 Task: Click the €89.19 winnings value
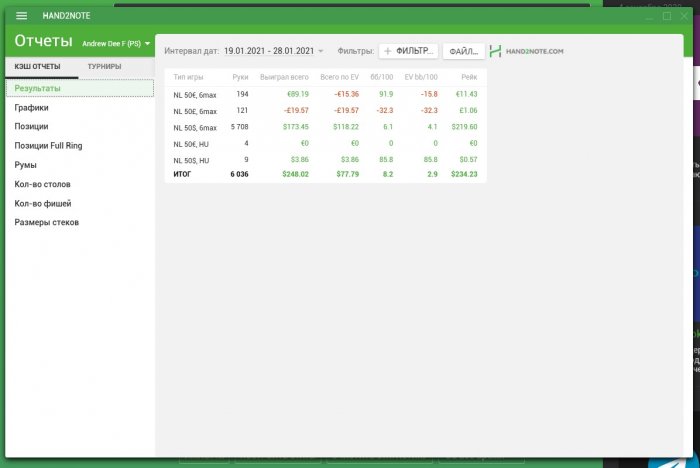[x=298, y=94]
